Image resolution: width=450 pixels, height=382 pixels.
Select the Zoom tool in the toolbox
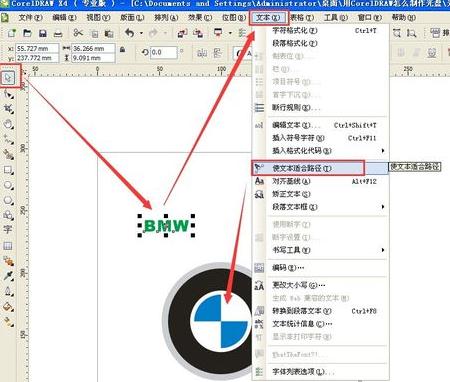coord(8,124)
